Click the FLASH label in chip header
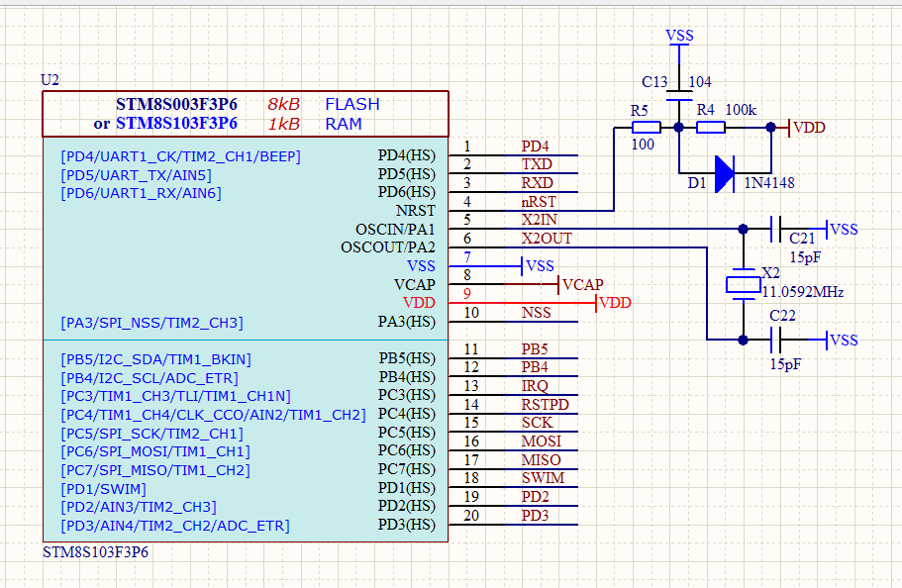This screenshot has width=902, height=588. [352, 104]
